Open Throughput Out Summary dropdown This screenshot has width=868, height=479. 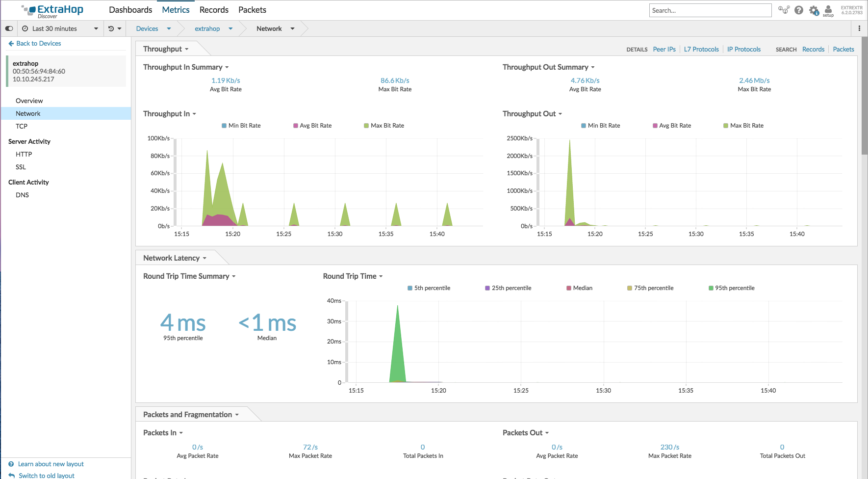point(548,67)
